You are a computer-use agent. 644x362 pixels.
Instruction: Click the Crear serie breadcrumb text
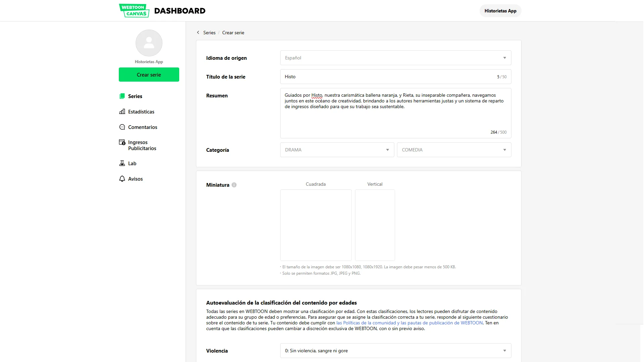(x=233, y=33)
